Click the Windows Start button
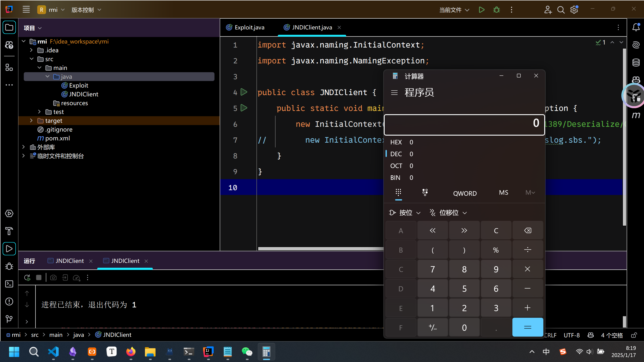 (14, 351)
